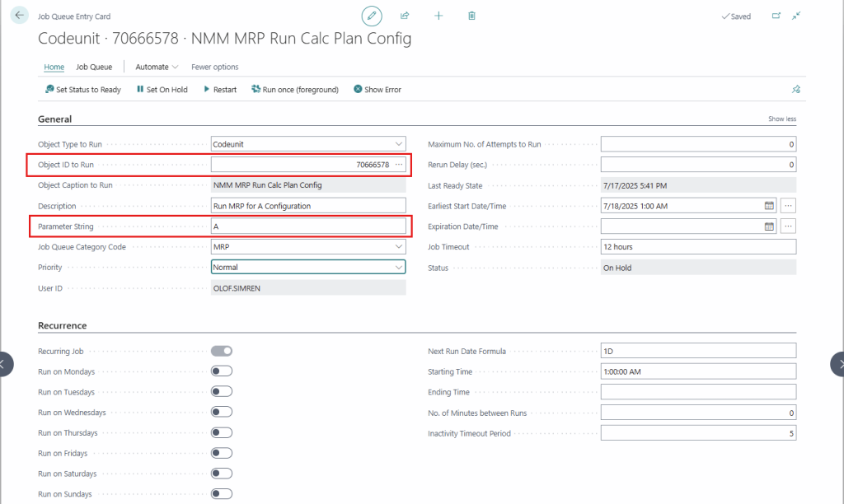
Task: Click the plus icon for new entry
Action: pyautogui.click(x=438, y=16)
